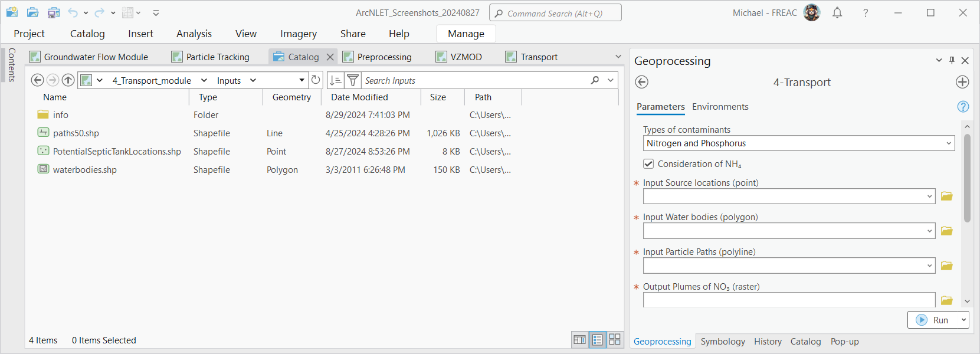This screenshot has height=354, width=980.
Task: Click the New Project icon in title bar
Action: click(12, 12)
